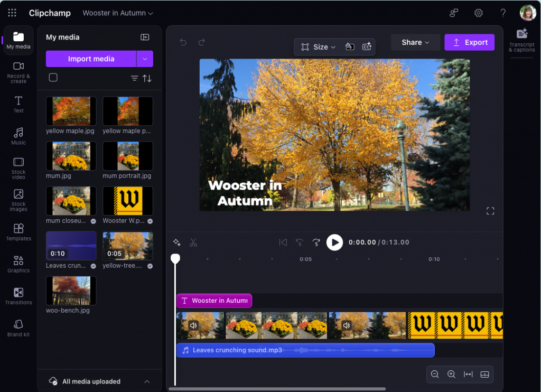Open the media filter icon

[135, 78]
